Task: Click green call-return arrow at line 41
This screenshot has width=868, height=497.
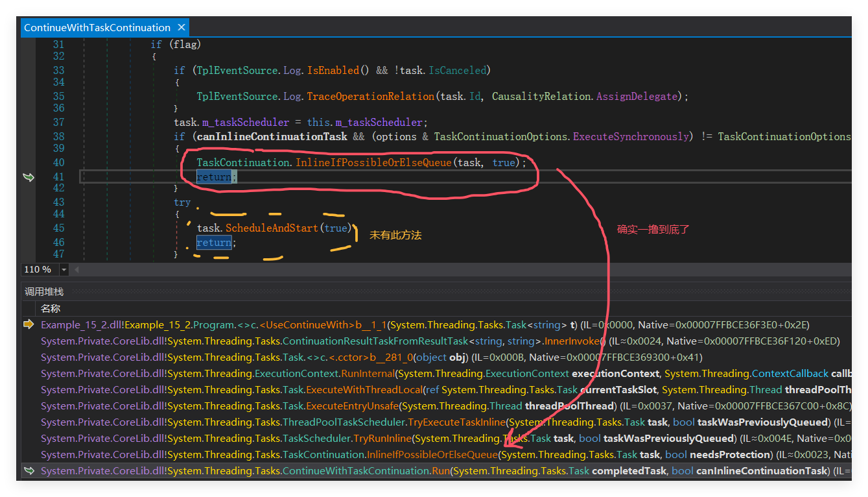Action: tap(29, 177)
